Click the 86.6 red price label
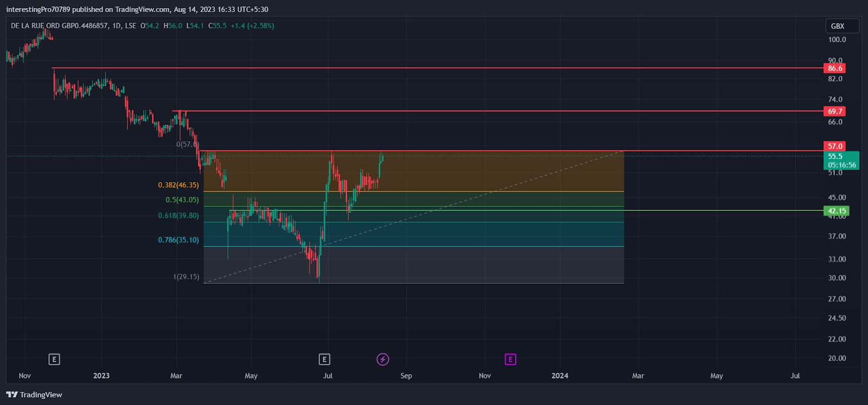 [834, 68]
